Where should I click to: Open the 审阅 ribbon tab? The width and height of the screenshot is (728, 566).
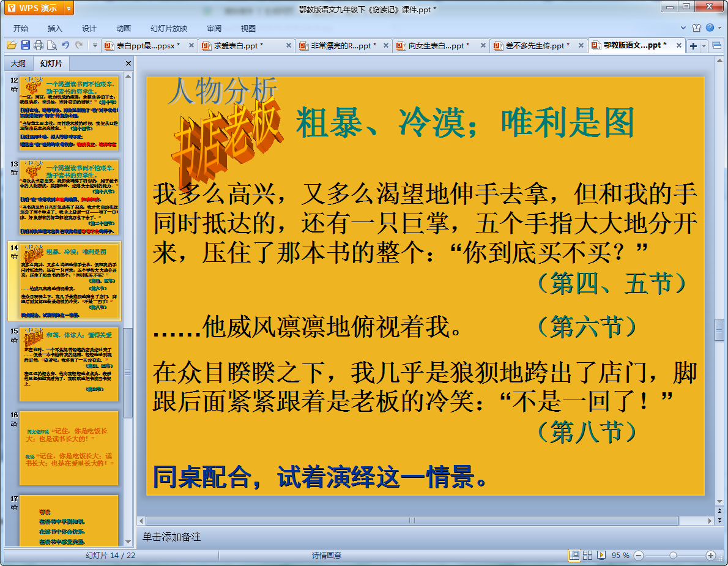click(214, 28)
